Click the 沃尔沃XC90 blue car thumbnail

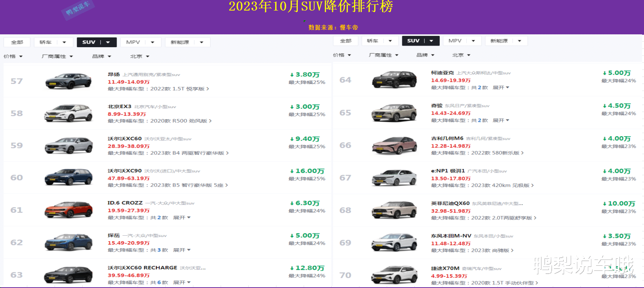coord(69,178)
